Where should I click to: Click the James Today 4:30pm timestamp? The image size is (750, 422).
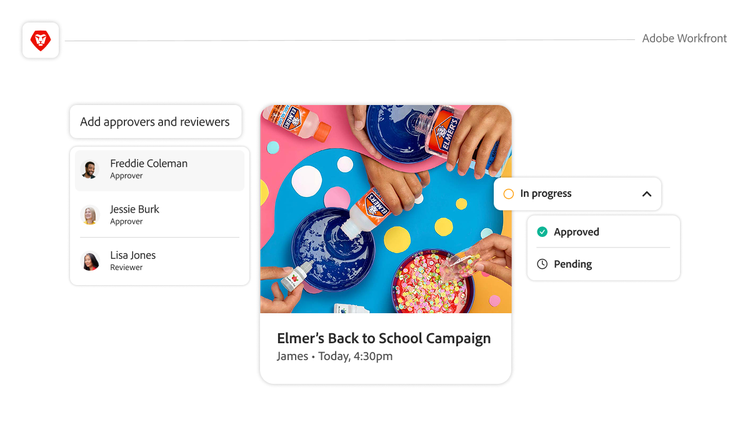[335, 357]
